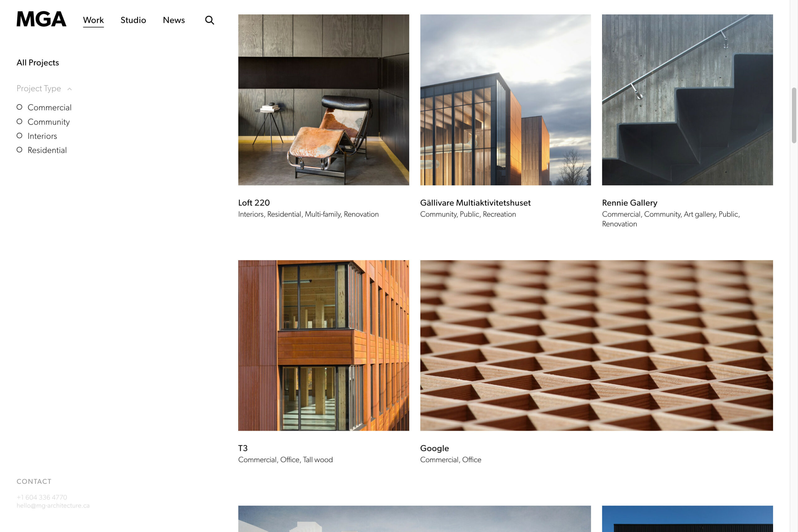Select the Residential radio filter
The width and height of the screenshot is (798, 532).
click(x=20, y=150)
